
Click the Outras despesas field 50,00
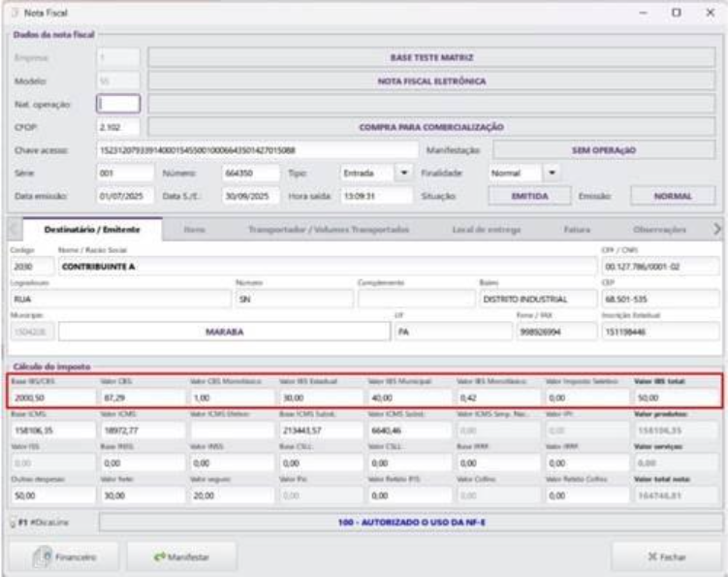pyautogui.click(x=53, y=496)
